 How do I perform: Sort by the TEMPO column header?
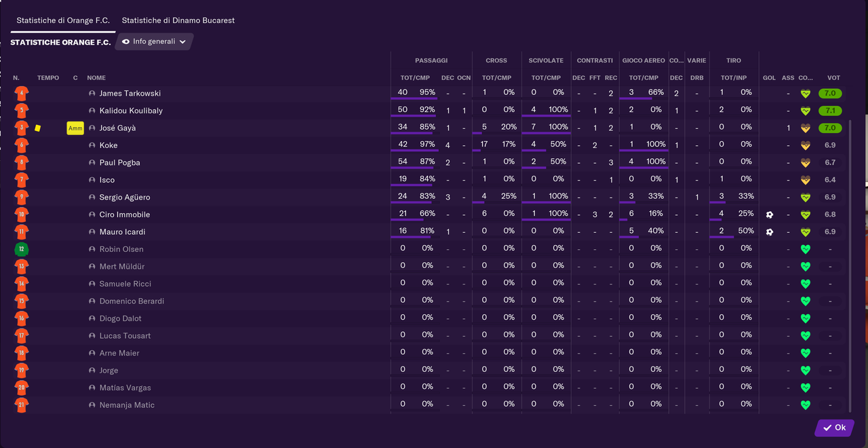(x=48, y=78)
